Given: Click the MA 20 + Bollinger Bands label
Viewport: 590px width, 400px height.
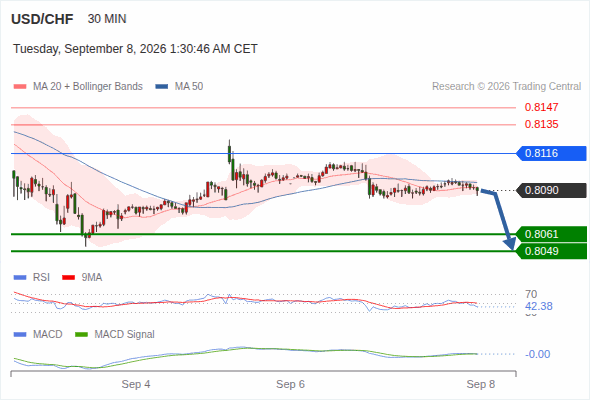Looking at the screenshot, I should coord(88,87).
